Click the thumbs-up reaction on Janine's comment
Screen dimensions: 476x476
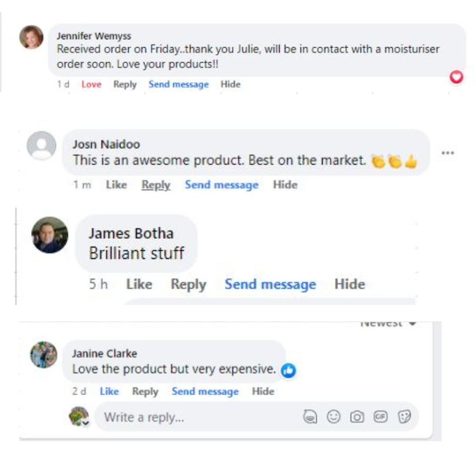pos(288,371)
